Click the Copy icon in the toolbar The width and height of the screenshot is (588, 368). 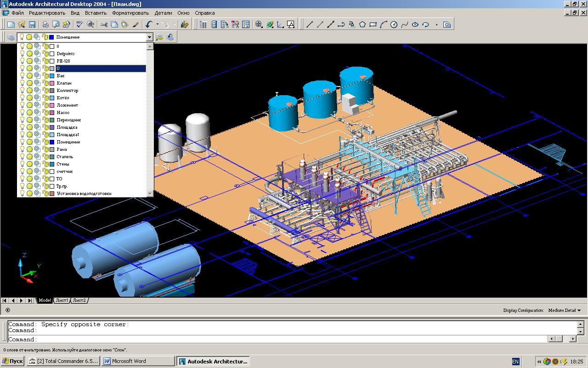[x=114, y=24]
